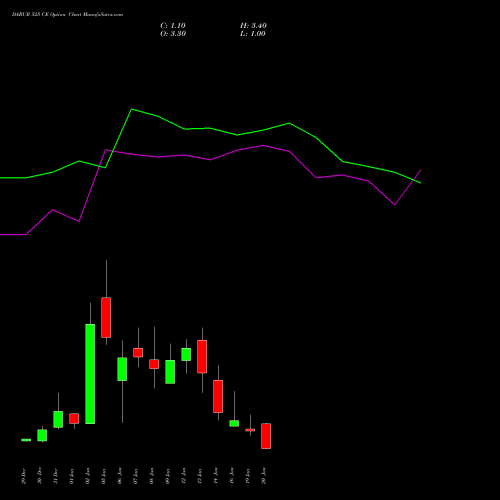Click the green candlestick above 30 Dec

(x=42, y=435)
